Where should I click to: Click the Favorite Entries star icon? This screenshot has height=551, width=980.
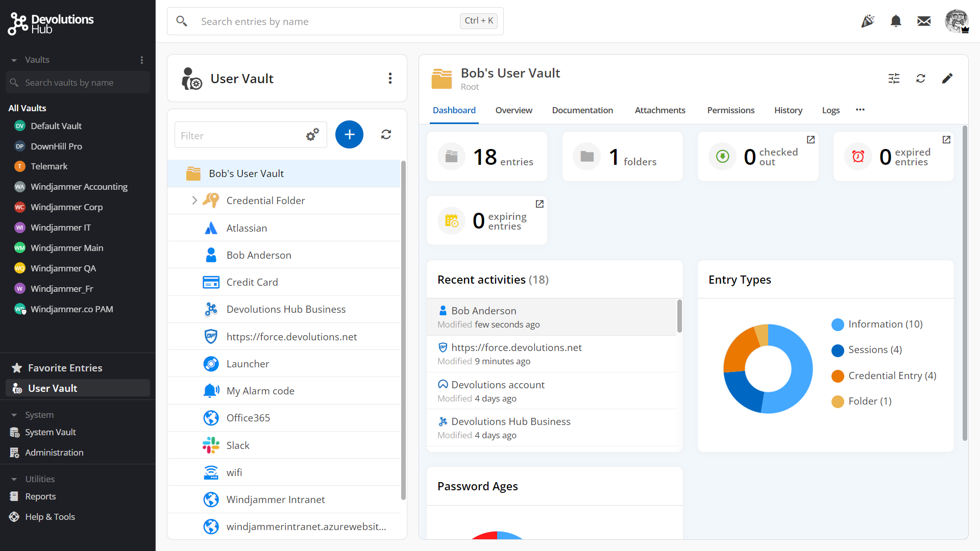pos(16,367)
